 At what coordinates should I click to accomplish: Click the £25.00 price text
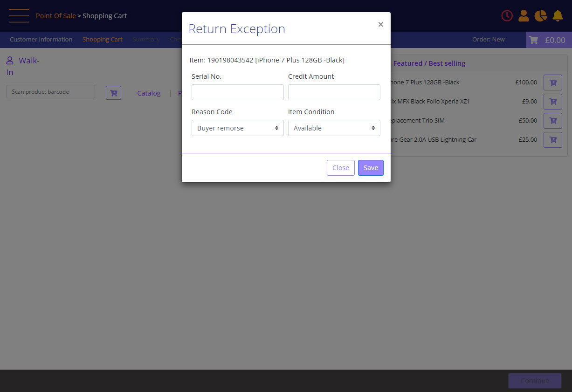pyautogui.click(x=528, y=140)
